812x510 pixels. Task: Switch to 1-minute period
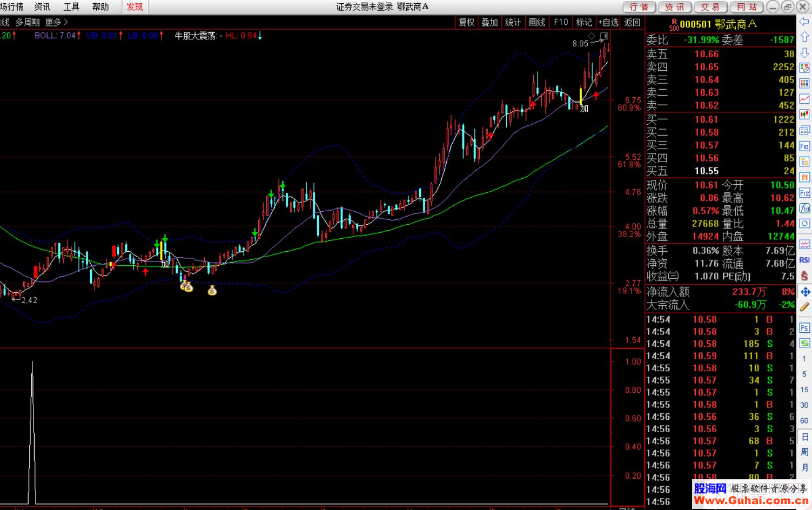(804, 358)
